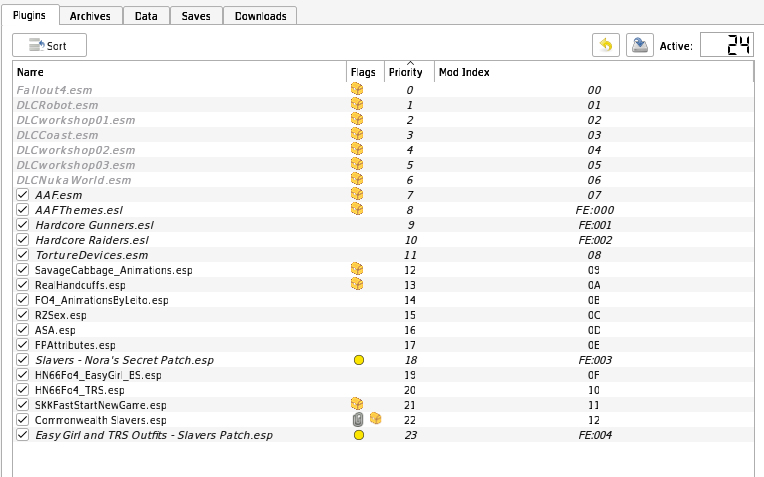Image resolution: width=764 pixels, height=477 pixels.
Task: Toggle the HN66Fo4_EasyGirl_BS.esp checkbox
Action: [22, 375]
